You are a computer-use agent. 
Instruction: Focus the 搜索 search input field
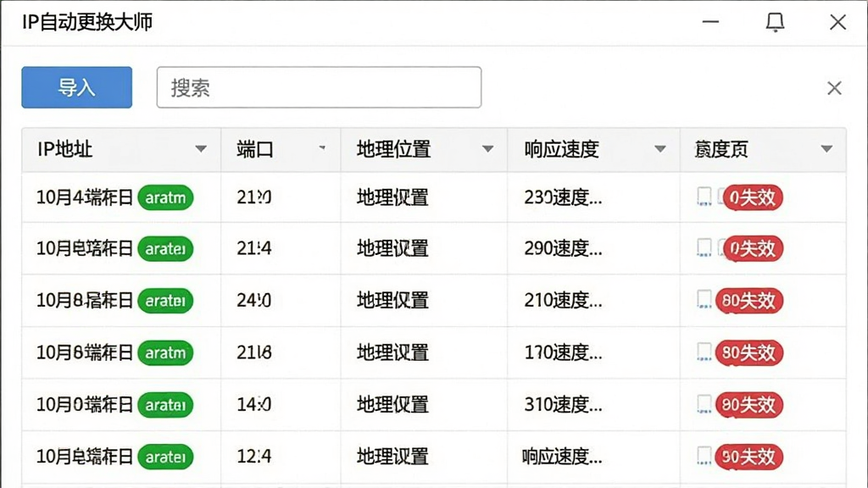[319, 87]
